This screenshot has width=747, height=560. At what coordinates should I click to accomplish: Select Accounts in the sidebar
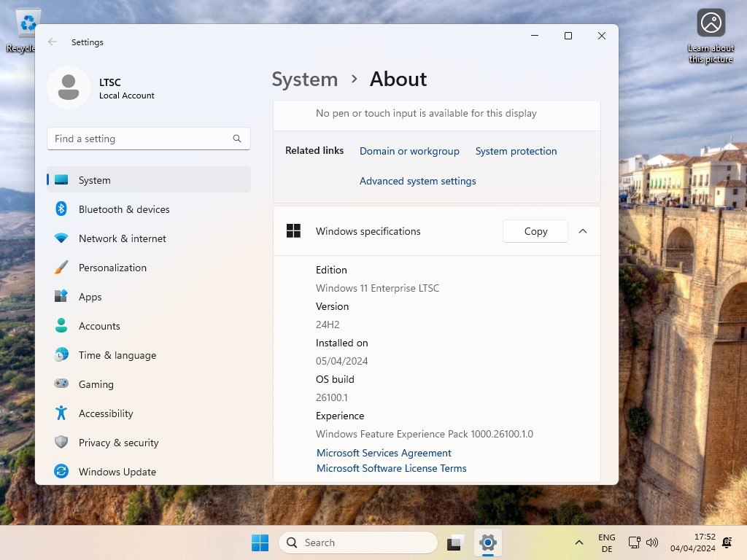149,326
